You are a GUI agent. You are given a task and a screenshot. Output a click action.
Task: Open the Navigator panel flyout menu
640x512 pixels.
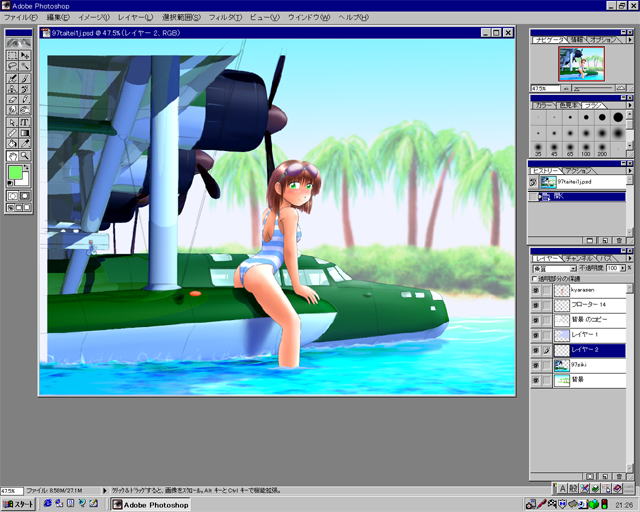click(630, 40)
